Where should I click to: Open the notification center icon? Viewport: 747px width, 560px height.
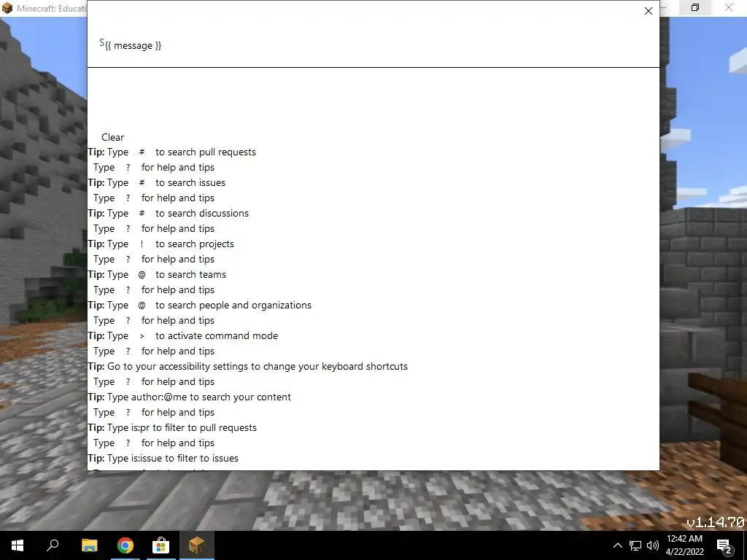(x=724, y=545)
